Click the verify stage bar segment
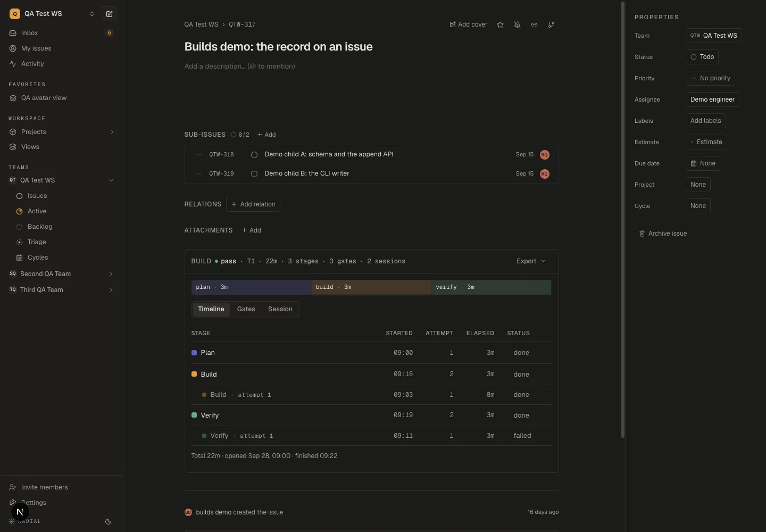Screen dimensions: 766x532 click(492, 287)
